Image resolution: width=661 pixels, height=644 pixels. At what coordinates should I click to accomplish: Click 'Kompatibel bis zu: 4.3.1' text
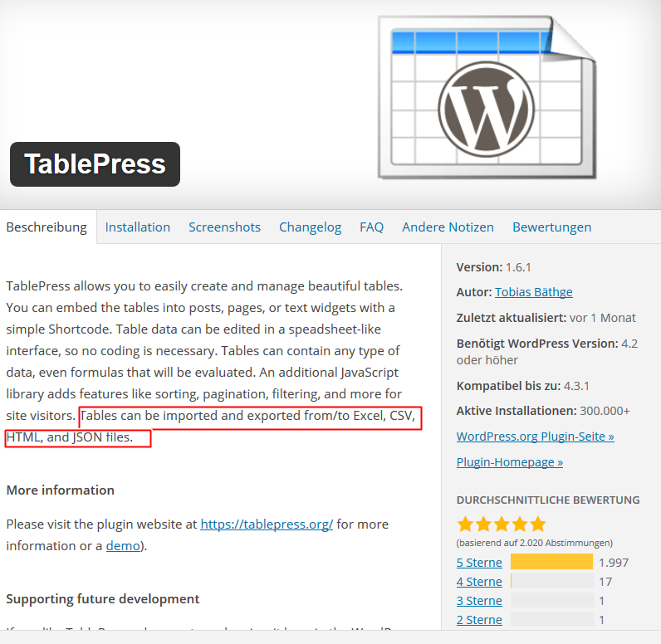tap(522, 386)
